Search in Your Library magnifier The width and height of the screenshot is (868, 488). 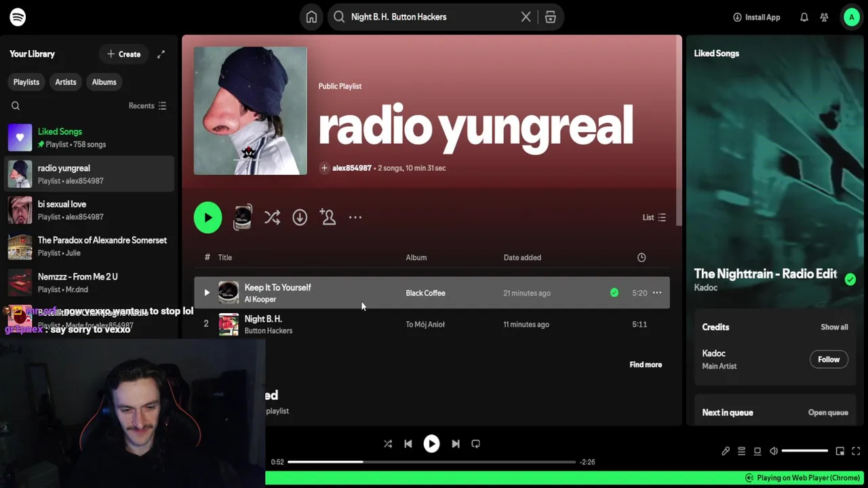(x=16, y=106)
